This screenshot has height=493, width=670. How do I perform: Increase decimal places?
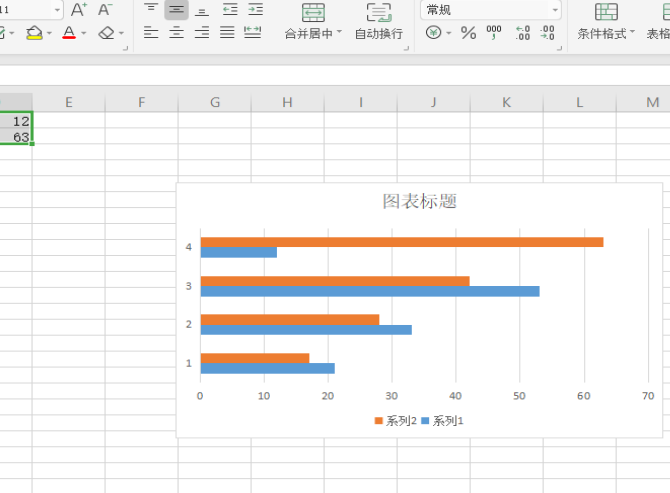pyautogui.click(x=523, y=32)
